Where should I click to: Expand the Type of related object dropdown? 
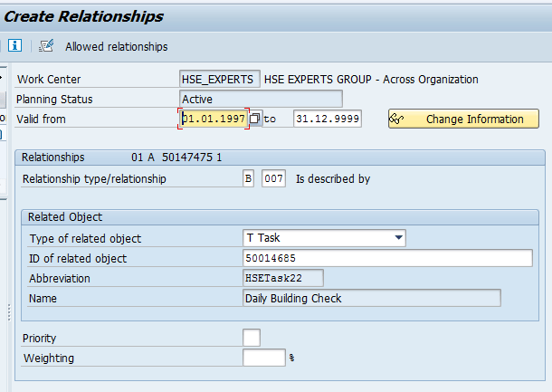[398, 238]
